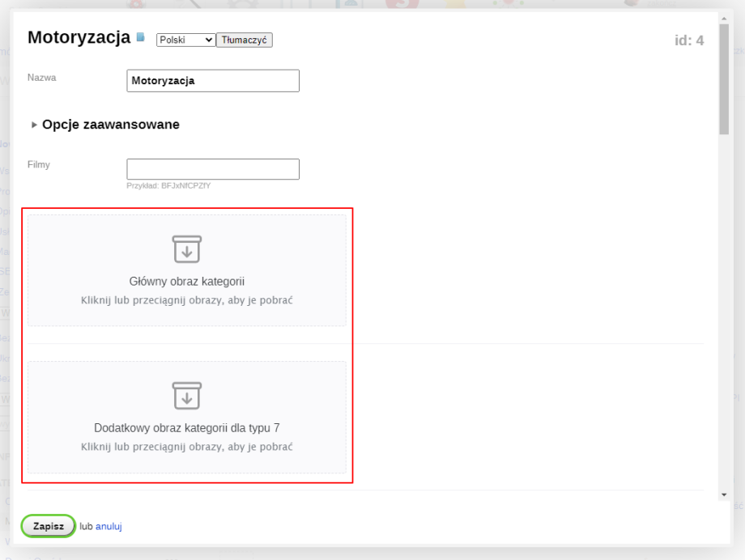Click the id: 4 label
This screenshot has width=745, height=560.
coord(689,40)
